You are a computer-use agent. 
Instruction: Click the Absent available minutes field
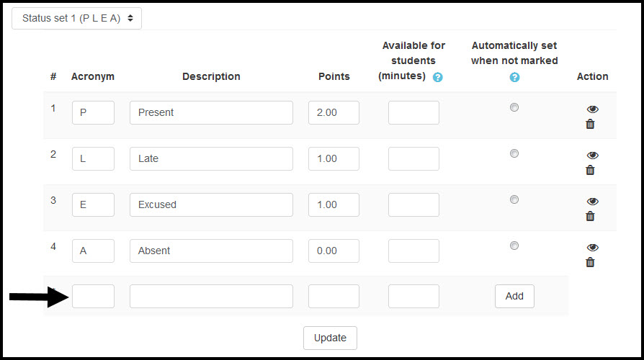click(413, 251)
